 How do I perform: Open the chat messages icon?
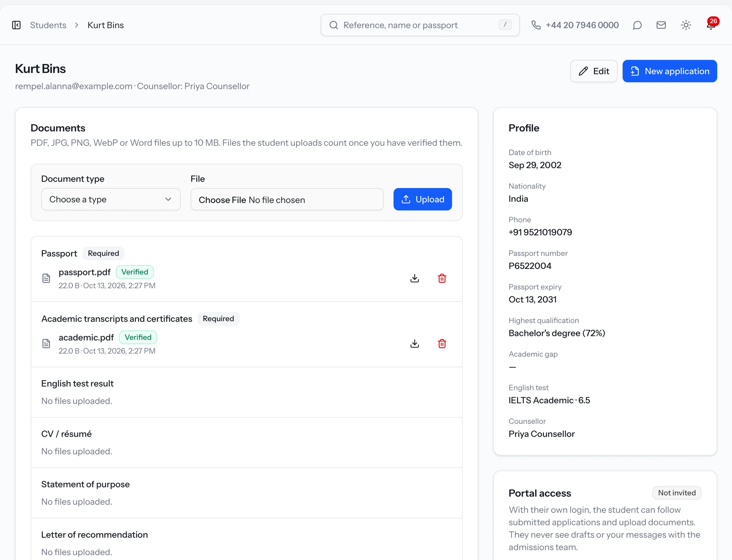[637, 25]
